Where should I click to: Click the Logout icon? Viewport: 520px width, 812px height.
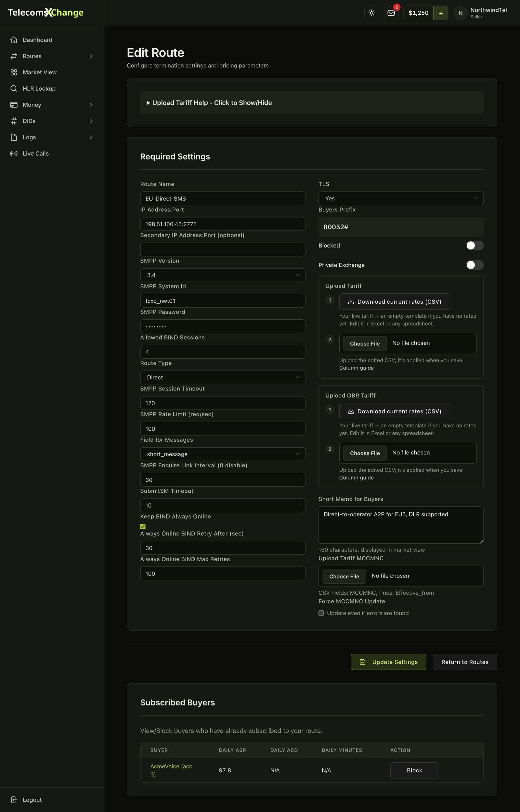(x=14, y=800)
